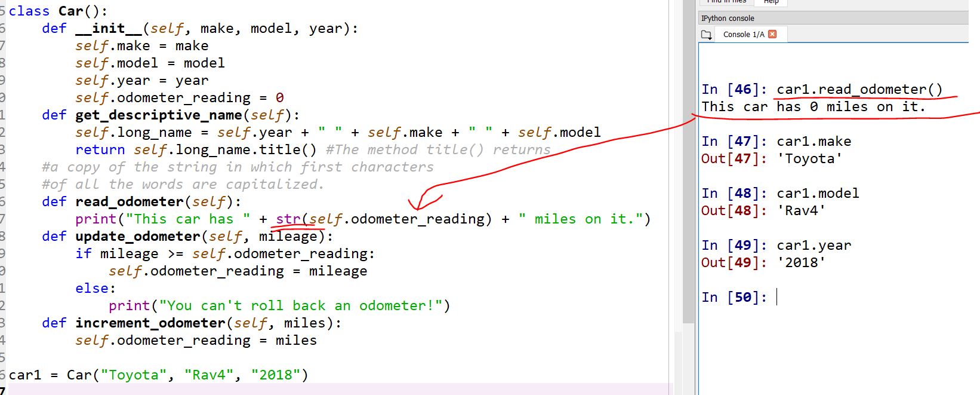Switch to the Find in files tab

point(726,2)
